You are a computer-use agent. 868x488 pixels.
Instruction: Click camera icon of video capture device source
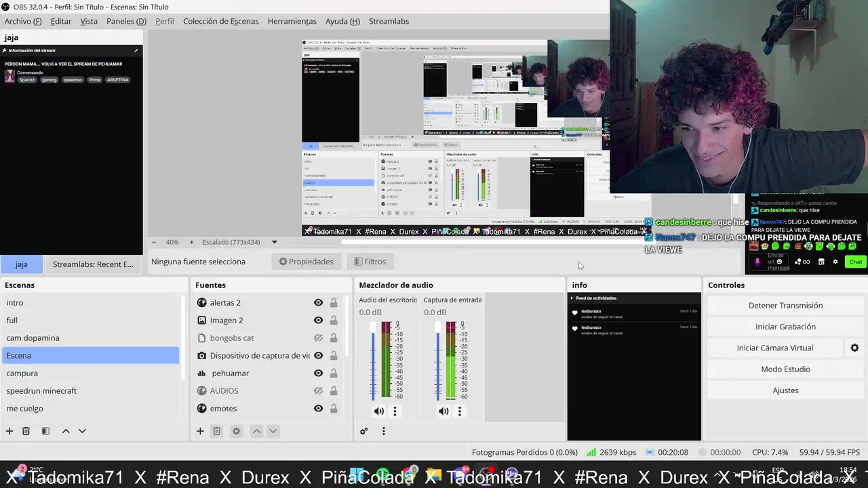(201, 355)
